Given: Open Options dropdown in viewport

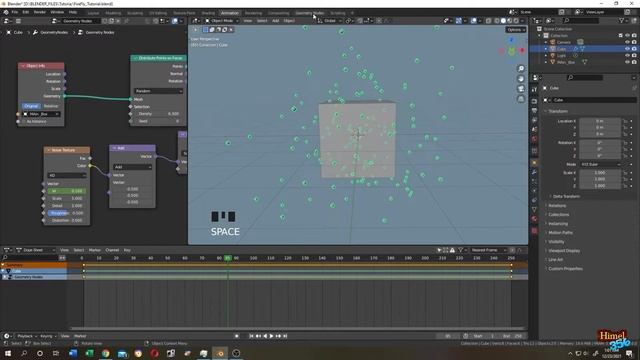Looking at the screenshot, I should pos(516,30).
